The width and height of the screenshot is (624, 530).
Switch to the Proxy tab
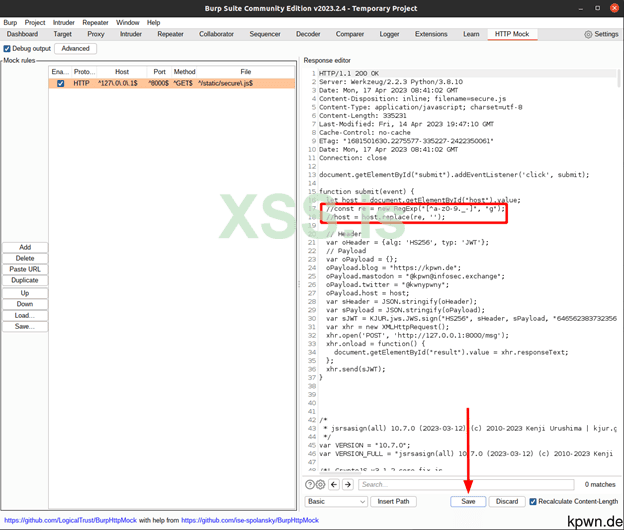tap(96, 34)
